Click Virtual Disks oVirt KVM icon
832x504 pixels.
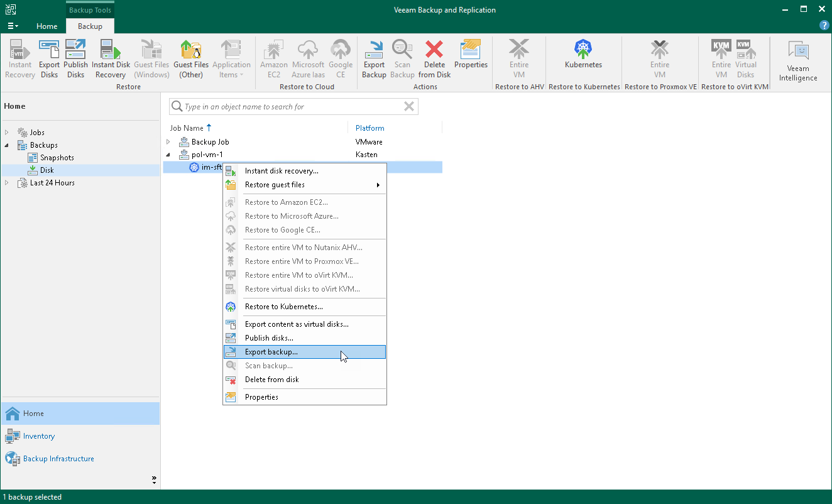[x=746, y=59]
